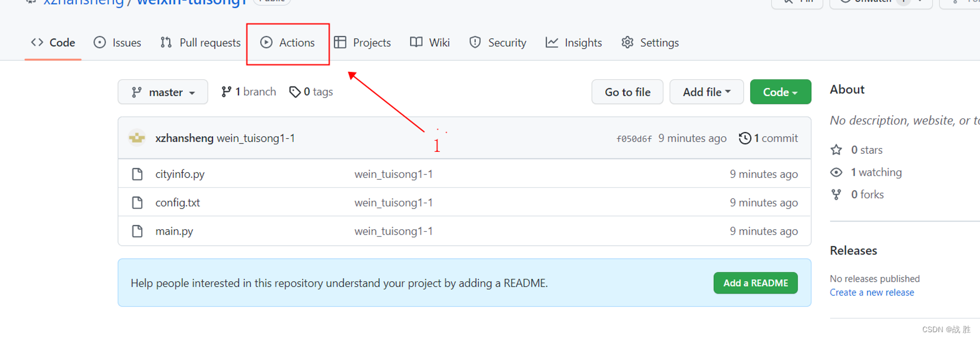Click the file icon beside main.py
The height and width of the screenshot is (339, 980).
click(137, 231)
